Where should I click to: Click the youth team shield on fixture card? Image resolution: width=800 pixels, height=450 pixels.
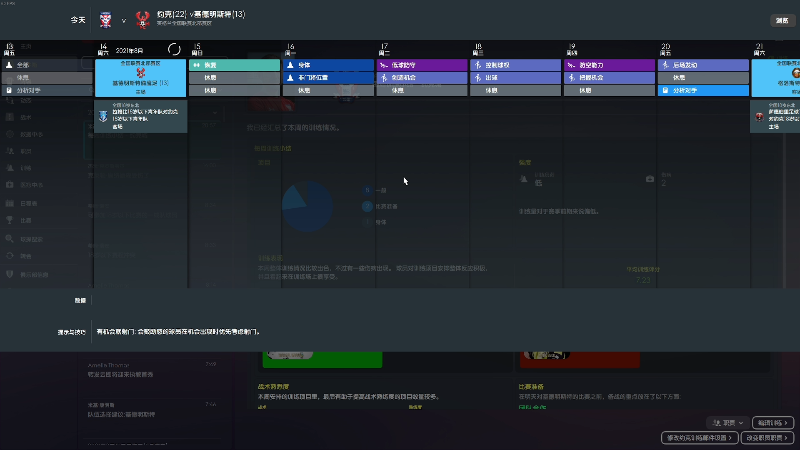tap(103, 116)
